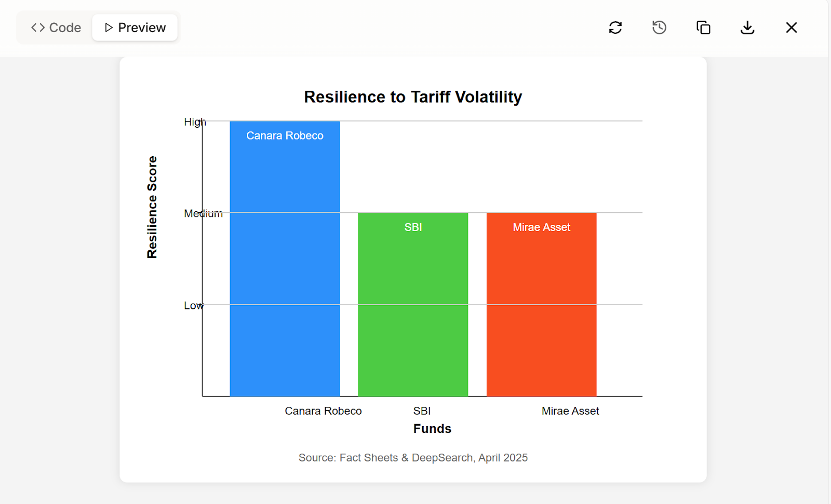Click the refresh arrows icon
Image resolution: width=831 pixels, height=504 pixels.
pyautogui.click(x=615, y=28)
